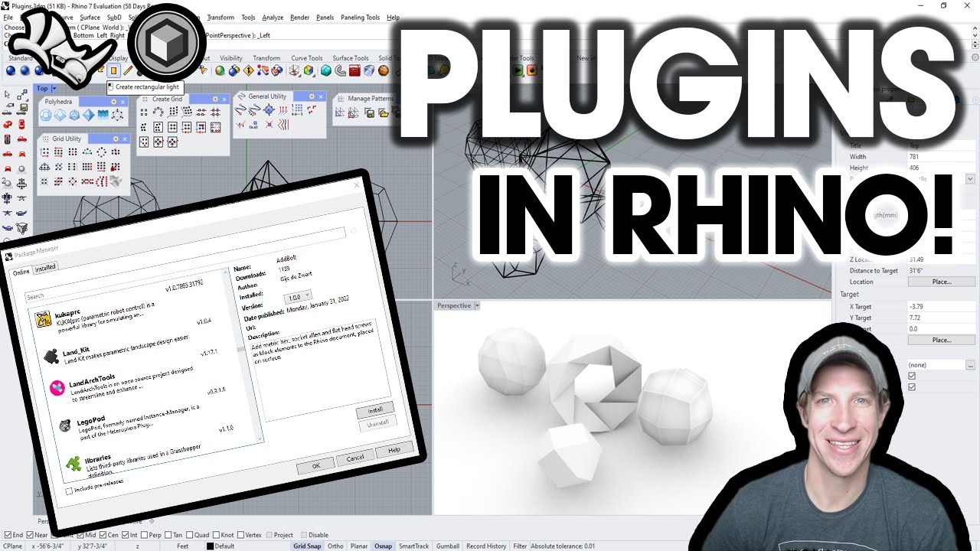Enable the Perp osnap checkbox
This screenshot has width=980, height=551.
point(145,535)
